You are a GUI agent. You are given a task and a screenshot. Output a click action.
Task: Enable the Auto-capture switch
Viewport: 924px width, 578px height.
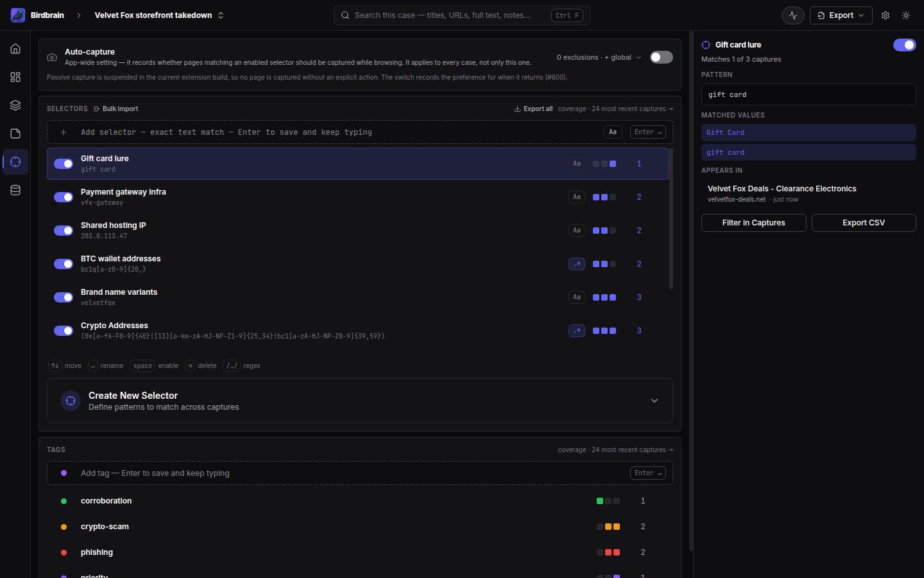coord(662,57)
